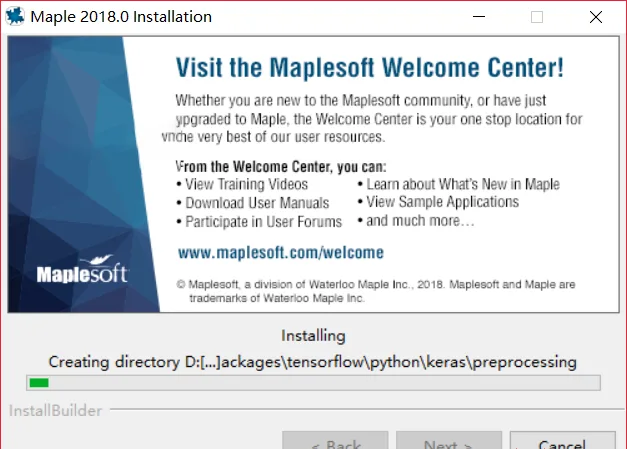This screenshot has height=449, width=627.
Task: Minimize the Maple 2018.0 Installation window
Action: tap(479, 17)
